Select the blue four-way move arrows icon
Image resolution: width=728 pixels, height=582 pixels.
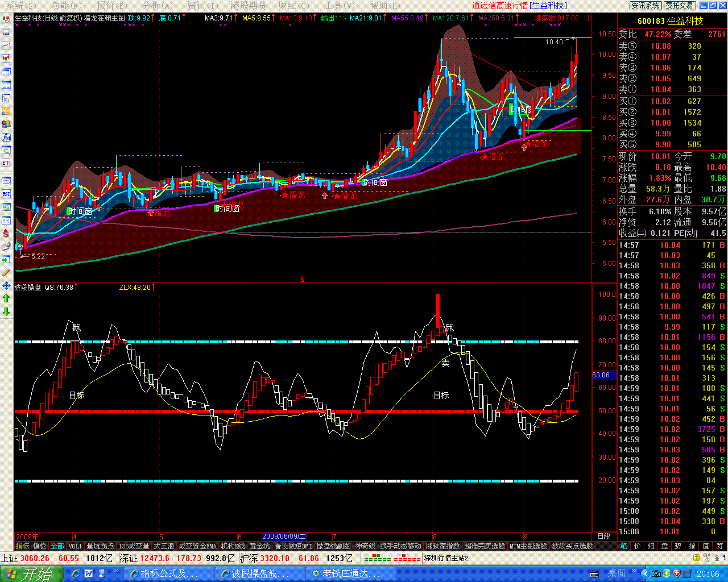coord(6,285)
